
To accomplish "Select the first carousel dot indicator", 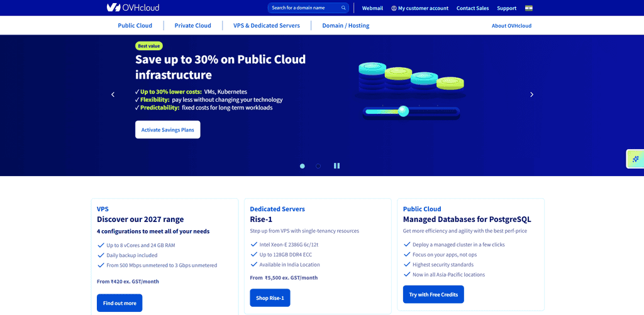I will 303,166.
